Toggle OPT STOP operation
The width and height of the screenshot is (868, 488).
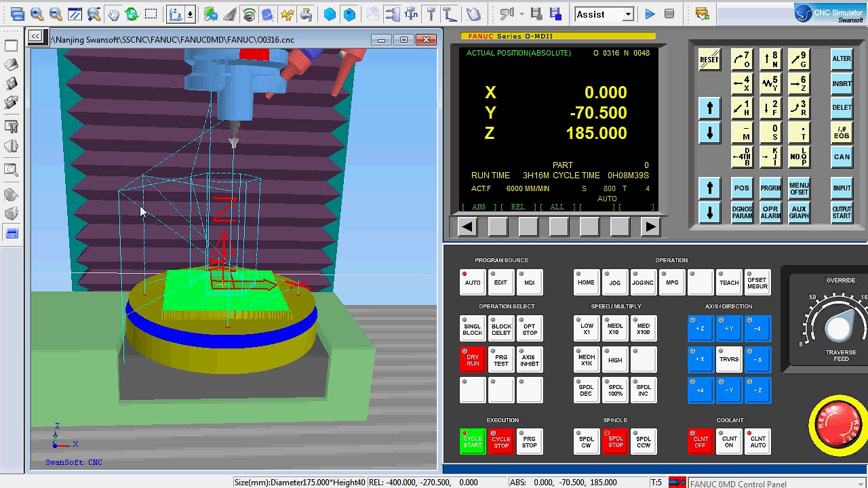530,329
